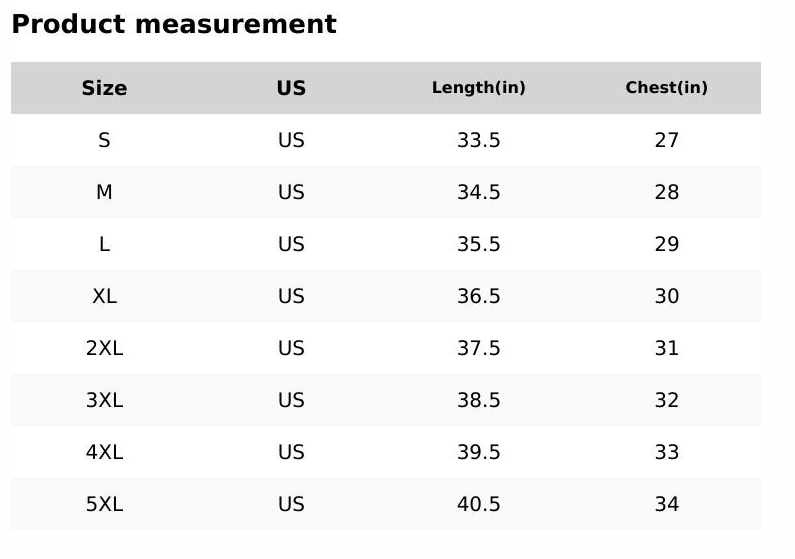
Task: Click the chest value 30
Action: pyautogui.click(x=666, y=296)
